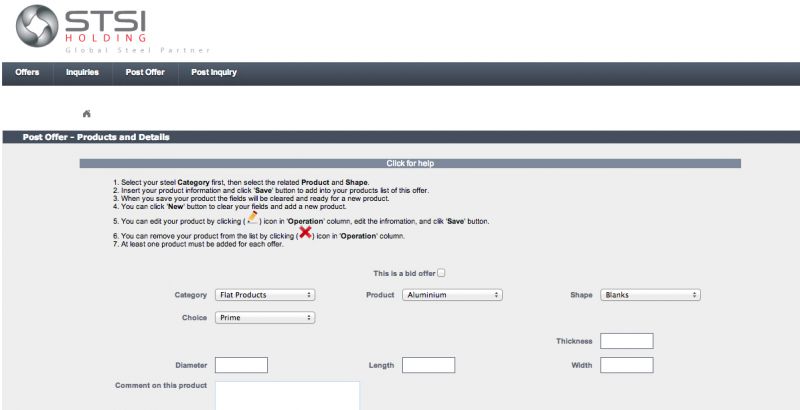Focus the Diameter input field

pyautogui.click(x=241, y=365)
